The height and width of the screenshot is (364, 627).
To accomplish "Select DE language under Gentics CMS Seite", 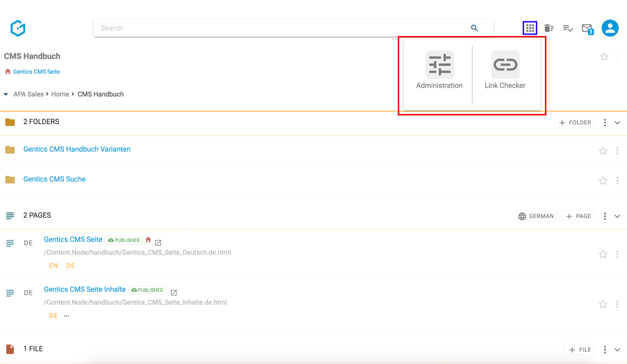I will [71, 266].
